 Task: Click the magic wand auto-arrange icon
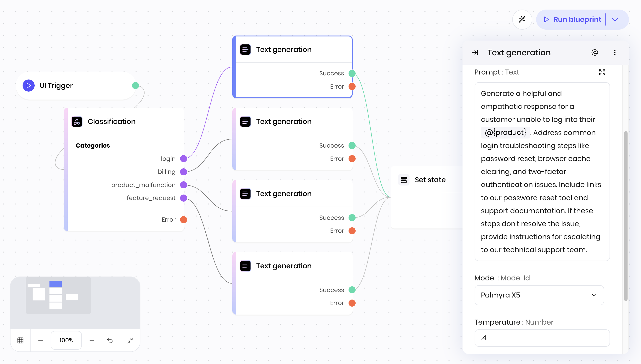(522, 20)
